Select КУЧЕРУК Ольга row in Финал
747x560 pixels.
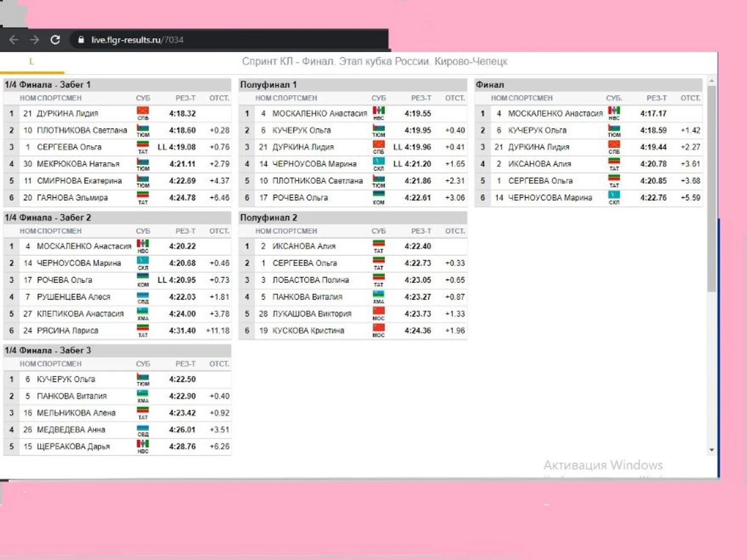(x=537, y=130)
